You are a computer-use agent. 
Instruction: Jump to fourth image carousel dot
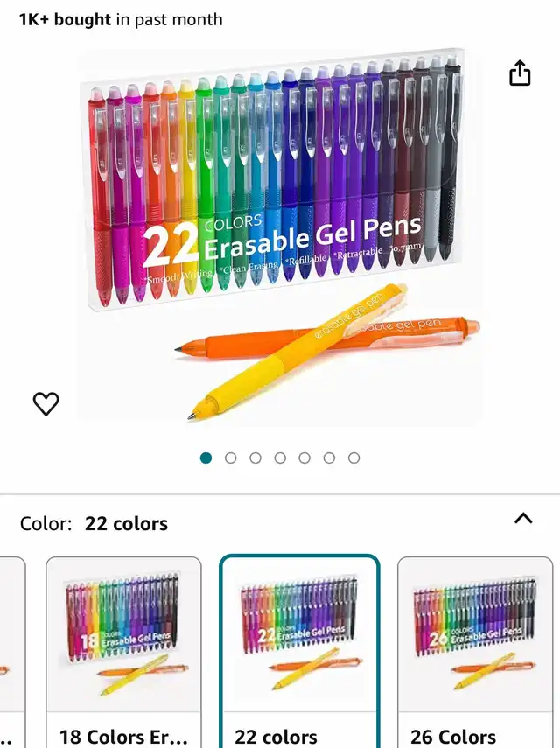pyautogui.click(x=280, y=458)
